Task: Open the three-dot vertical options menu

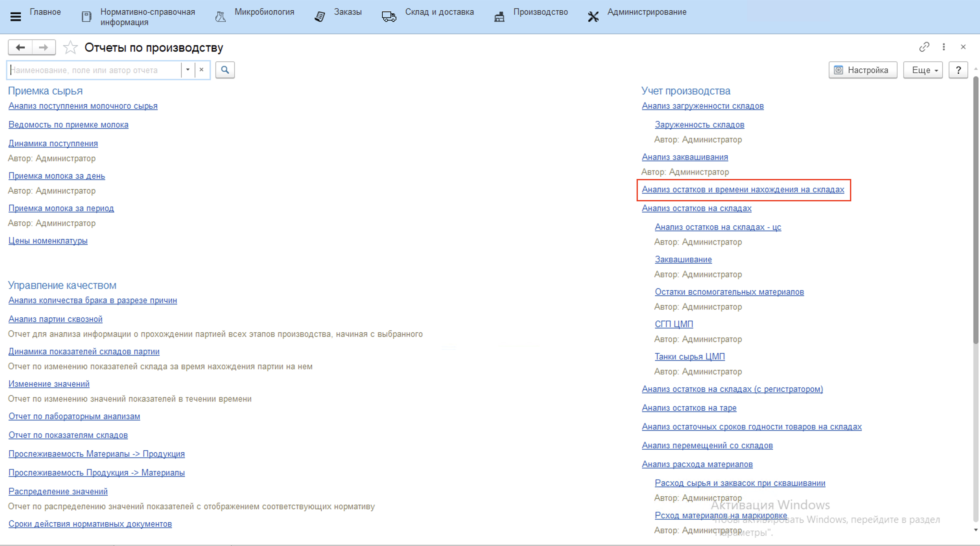Action: pos(944,47)
